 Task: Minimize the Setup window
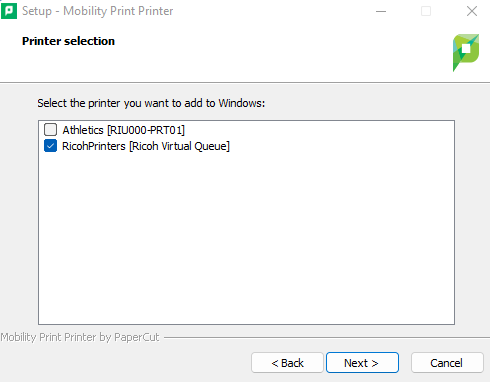click(x=381, y=11)
